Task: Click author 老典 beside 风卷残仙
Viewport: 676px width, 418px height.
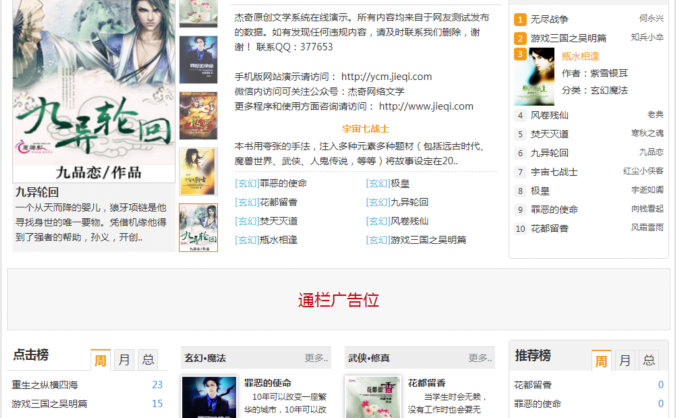Action: [655, 115]
